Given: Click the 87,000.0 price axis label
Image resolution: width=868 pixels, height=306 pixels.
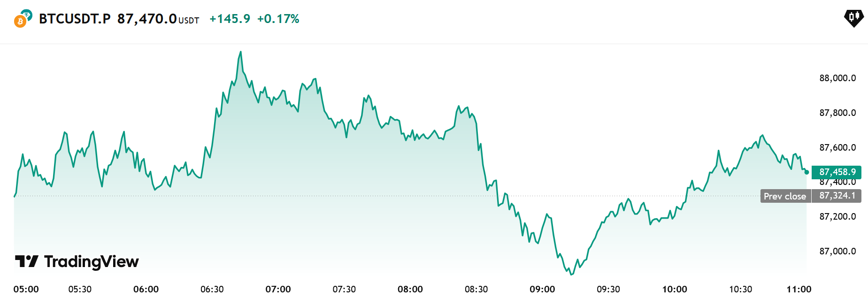Looking at the screenshot, I should point(837,251).
